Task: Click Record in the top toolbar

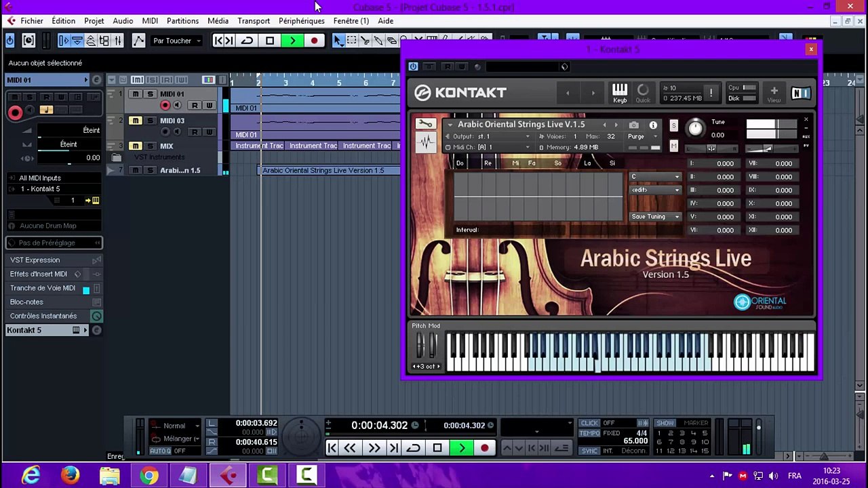Action: (x=314, y=41)
